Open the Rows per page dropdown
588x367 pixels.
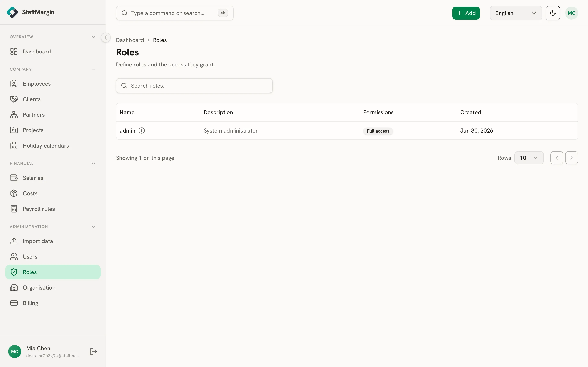(529, 158)
